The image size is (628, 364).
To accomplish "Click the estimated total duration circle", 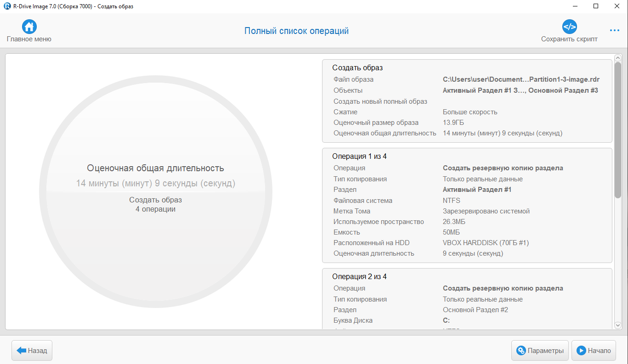I will pyautogui.click(x=156, y=191).
